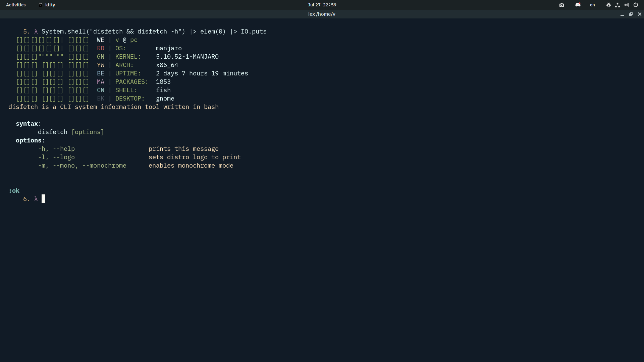This screenshot has height=362, width=644.
Task: Open the clock calendar 'Jul 27 22:59'
Action: pos(322,5)
